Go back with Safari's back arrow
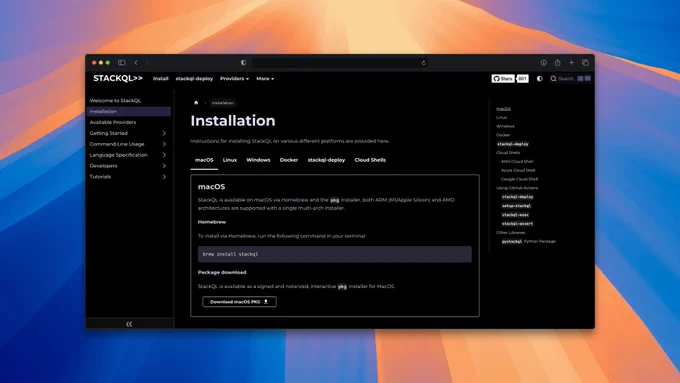680x383 pixels. pyautogui.click(x=136, y=62)
